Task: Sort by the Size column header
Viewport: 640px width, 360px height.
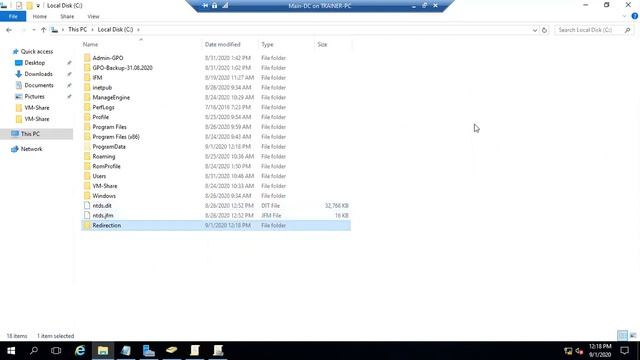Action: pos(322,44)
